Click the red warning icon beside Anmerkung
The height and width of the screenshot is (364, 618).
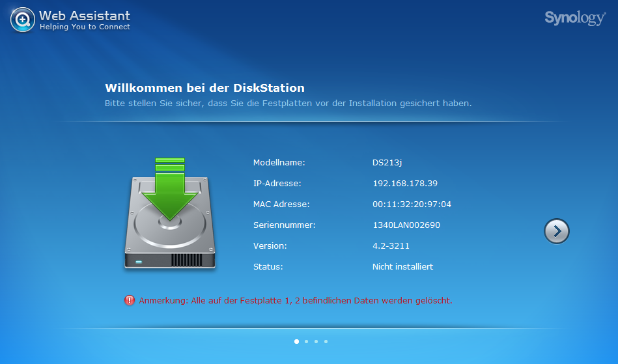130,300
